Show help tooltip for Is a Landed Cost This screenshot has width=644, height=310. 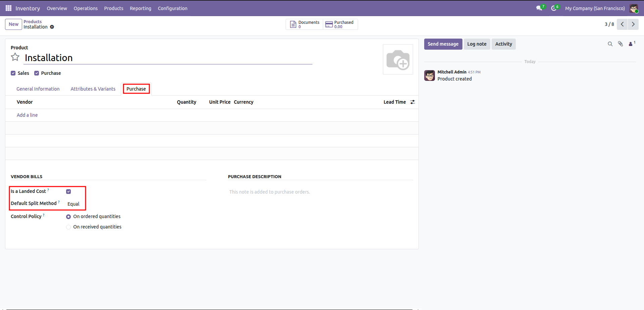point(48,190)
